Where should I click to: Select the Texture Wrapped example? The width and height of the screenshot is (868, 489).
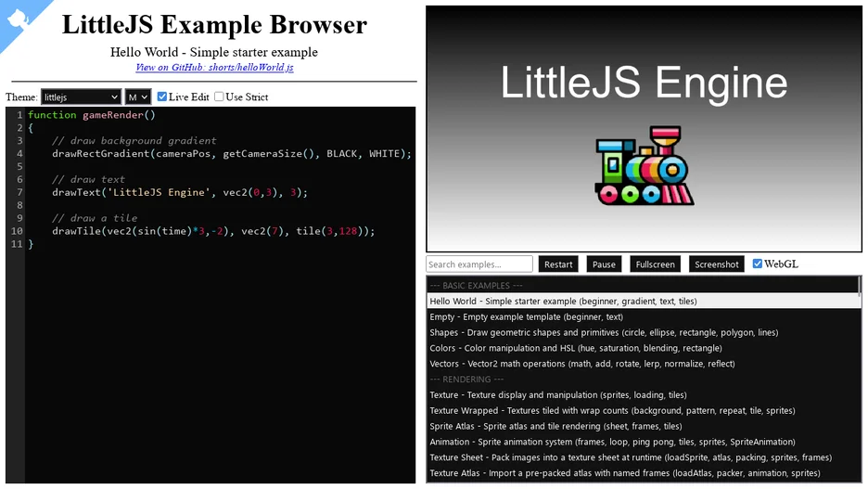coord(642,410)
